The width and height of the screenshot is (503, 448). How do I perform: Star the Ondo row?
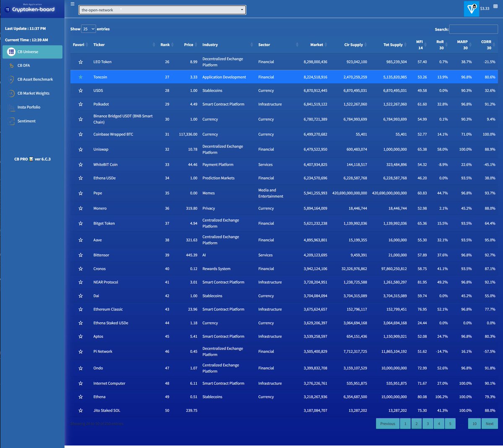coord(80,368)
